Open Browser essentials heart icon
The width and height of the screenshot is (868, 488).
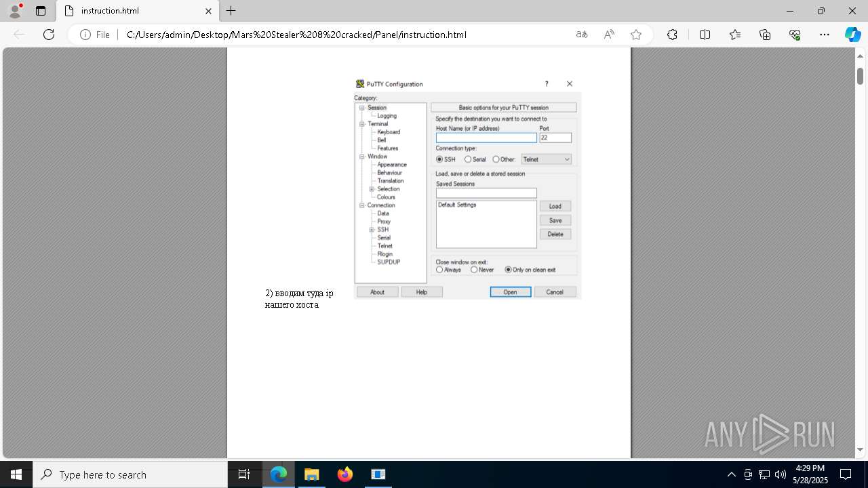point(795,35)
